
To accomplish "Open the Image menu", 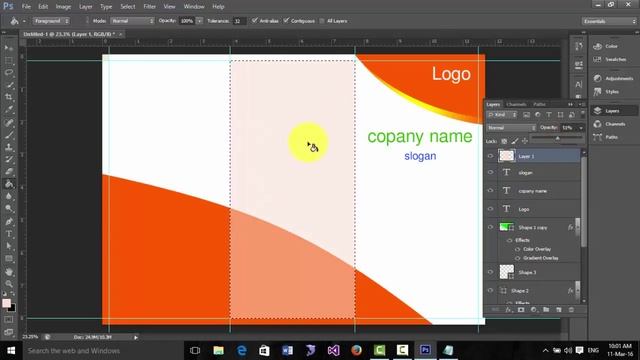I will tap(63, 7).
